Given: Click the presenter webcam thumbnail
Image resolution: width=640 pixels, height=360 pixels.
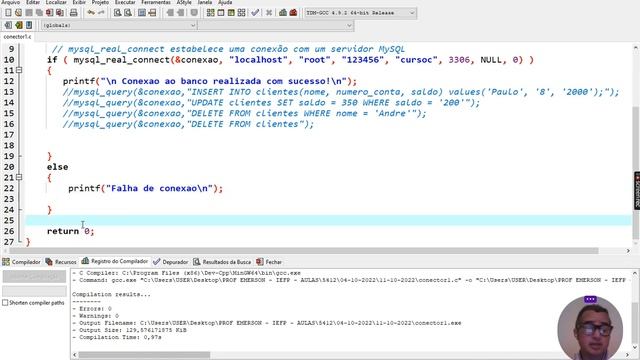Looking at the screenshot, I should tap(590, 329).
